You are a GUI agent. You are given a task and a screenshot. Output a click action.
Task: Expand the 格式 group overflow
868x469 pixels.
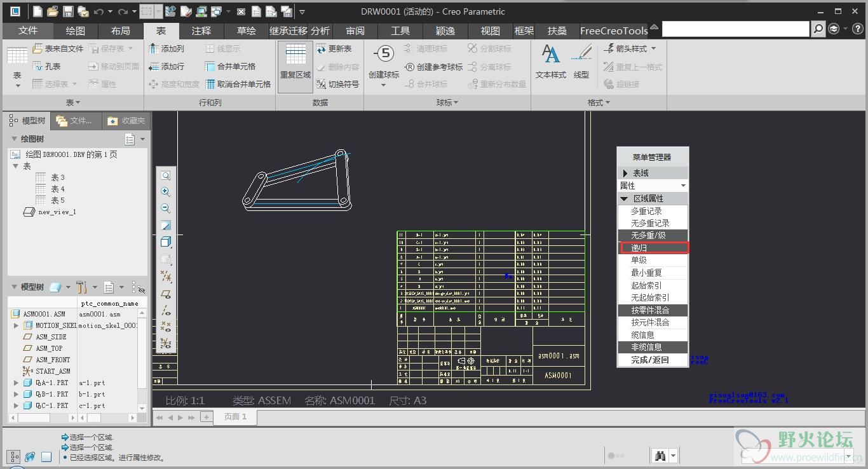599,102
